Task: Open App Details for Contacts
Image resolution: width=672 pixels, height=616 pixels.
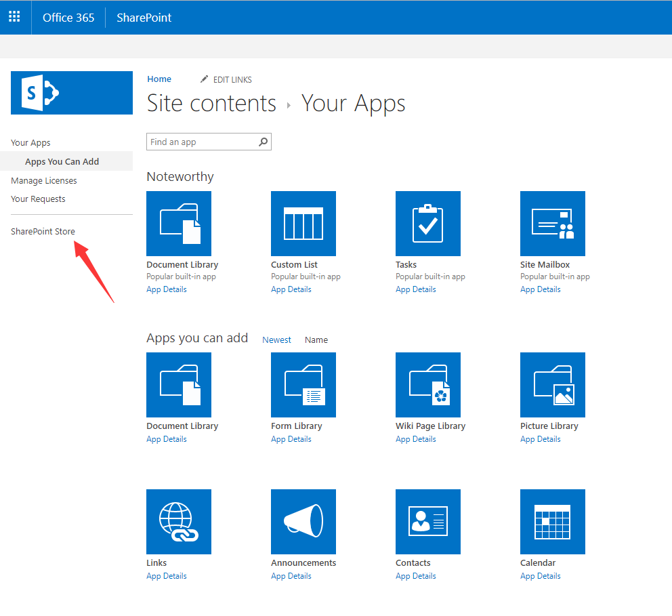Action: 416,576
